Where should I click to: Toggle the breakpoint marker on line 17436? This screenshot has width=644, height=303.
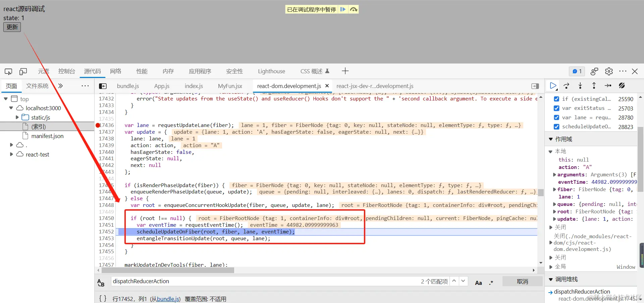click(x=98, y=125)
